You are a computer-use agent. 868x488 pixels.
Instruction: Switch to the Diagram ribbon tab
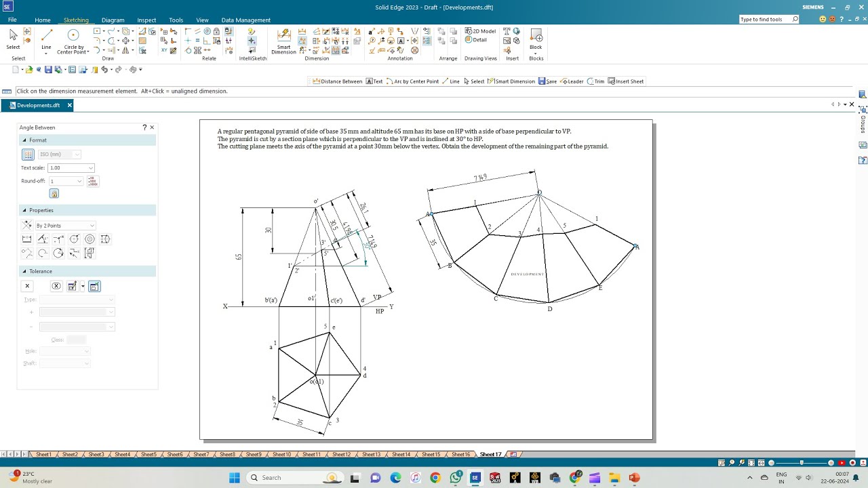click(113, 20)
